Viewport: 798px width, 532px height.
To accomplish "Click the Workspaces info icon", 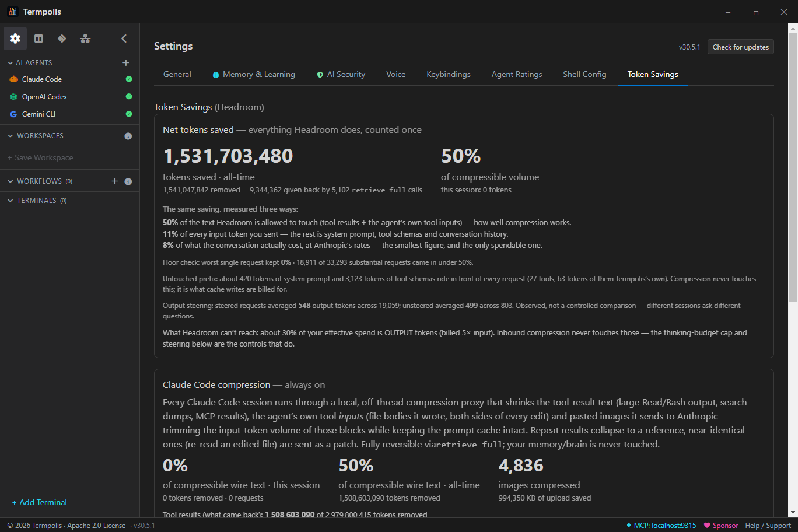I will 128,136.
